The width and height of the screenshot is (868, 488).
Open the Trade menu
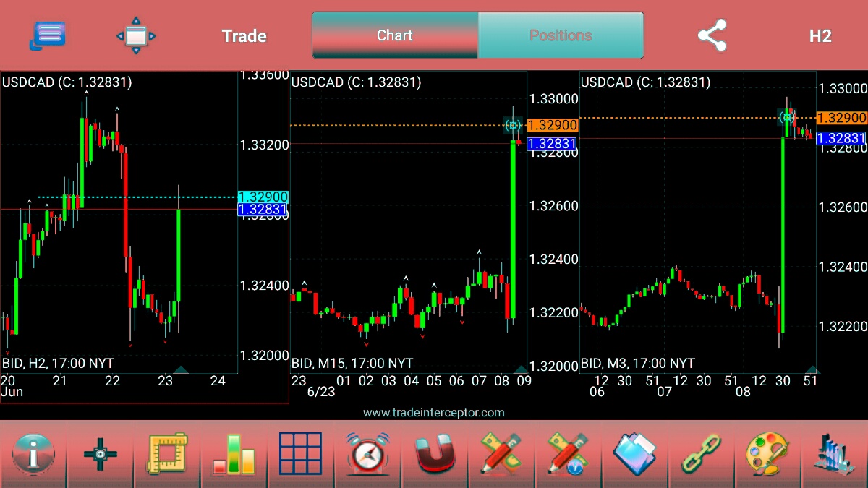point(244,36)
